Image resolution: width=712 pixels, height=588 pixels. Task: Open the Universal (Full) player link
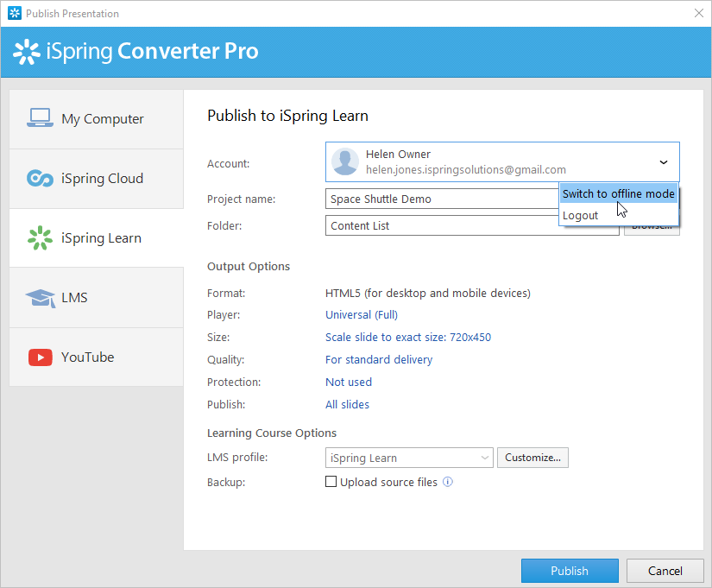pos(362,315)
